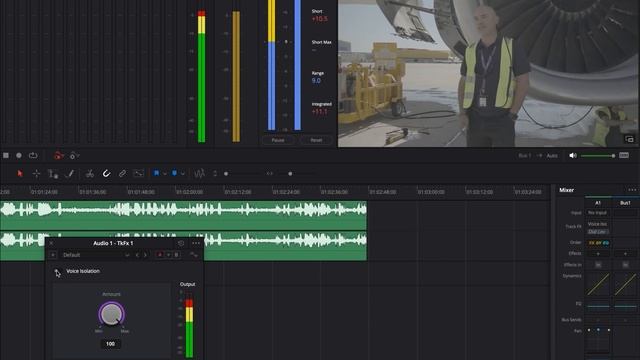Close the Audio 1 TkFx 1 window
Image resolution: width=640 pixels, height=360 pixels.
[x=51, y=243]
